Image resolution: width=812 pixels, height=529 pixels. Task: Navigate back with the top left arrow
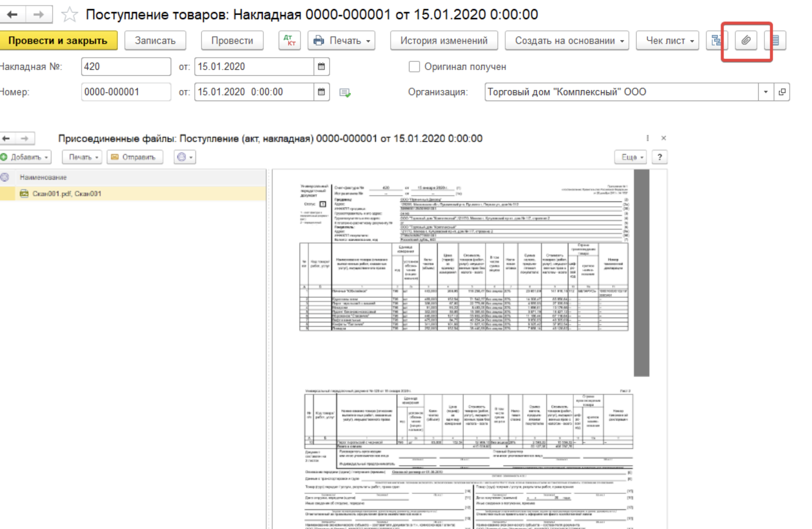pyautogui.click(x=12, y=15)
